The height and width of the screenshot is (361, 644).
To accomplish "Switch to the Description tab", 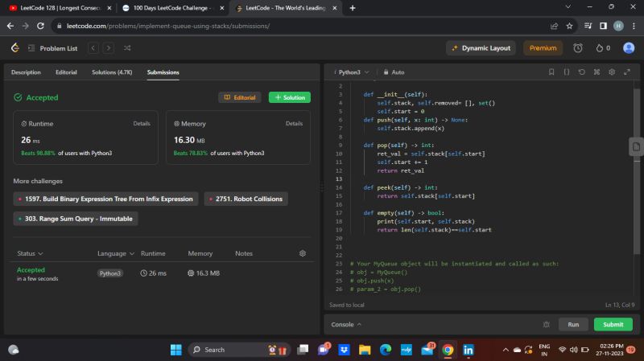I will tap(26, 72).
